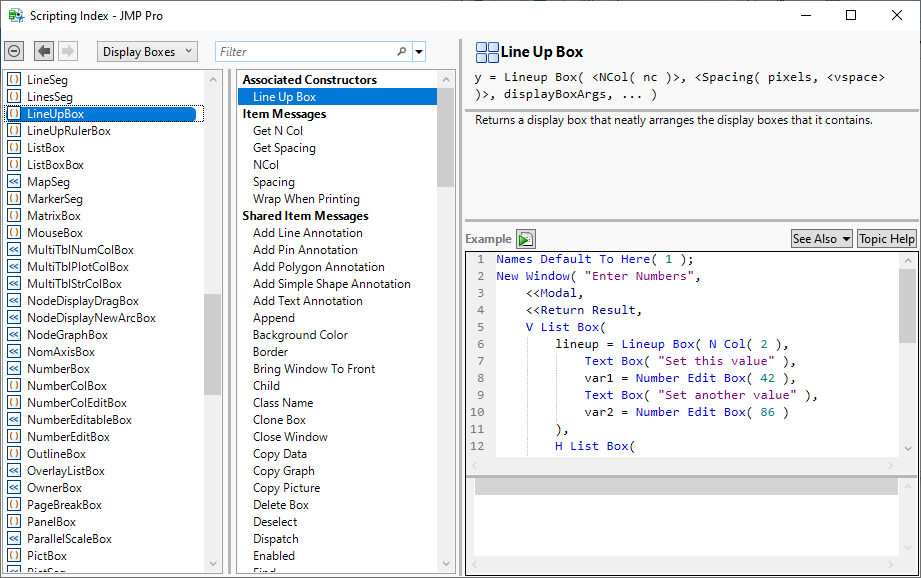Open the Display Boxes category dropdown

[147, 51]
